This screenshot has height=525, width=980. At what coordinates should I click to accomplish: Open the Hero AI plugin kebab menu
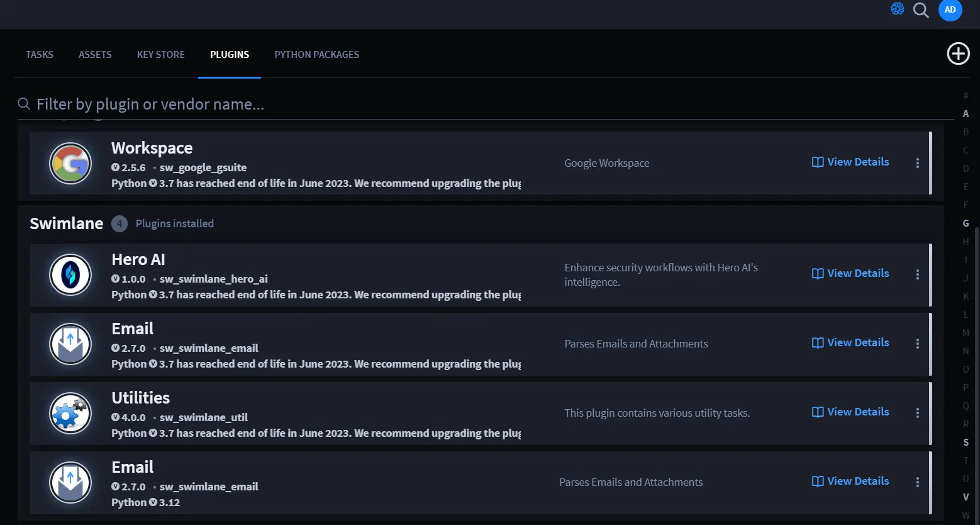tap(918, 274)
